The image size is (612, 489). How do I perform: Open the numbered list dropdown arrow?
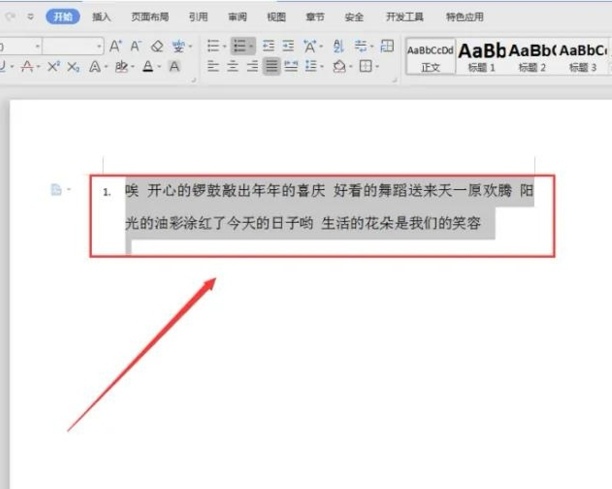click(251, 46)
